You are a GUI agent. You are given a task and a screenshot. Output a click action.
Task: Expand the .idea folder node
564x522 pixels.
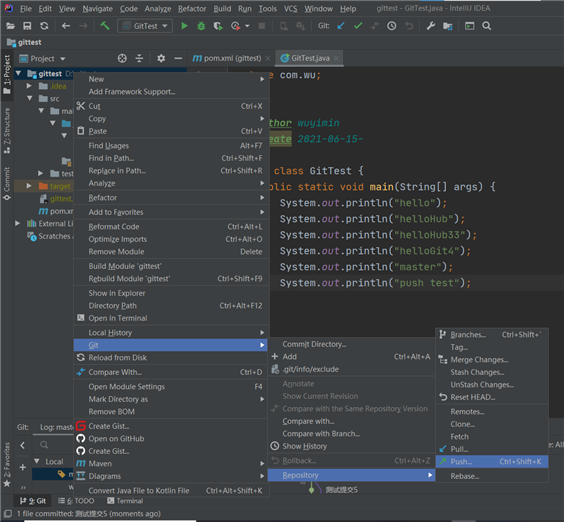point(29,86)
